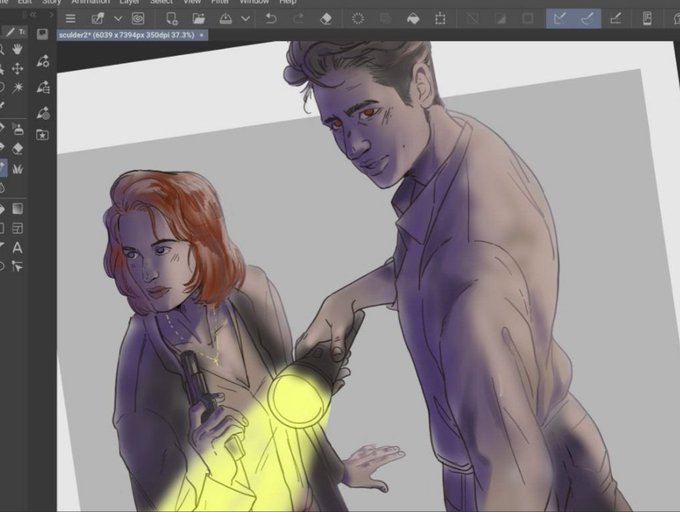Toggle snap to special ruler
This screenshot has height=512, width=680.
pyautogui.click(x=587, y=19)
